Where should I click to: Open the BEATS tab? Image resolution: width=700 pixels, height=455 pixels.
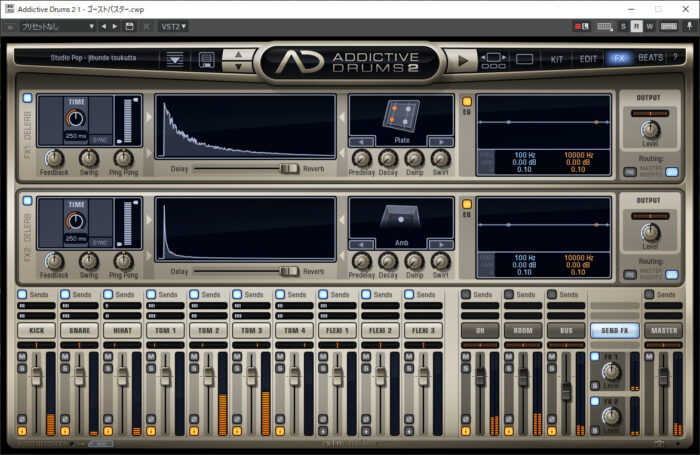point(650,58)
